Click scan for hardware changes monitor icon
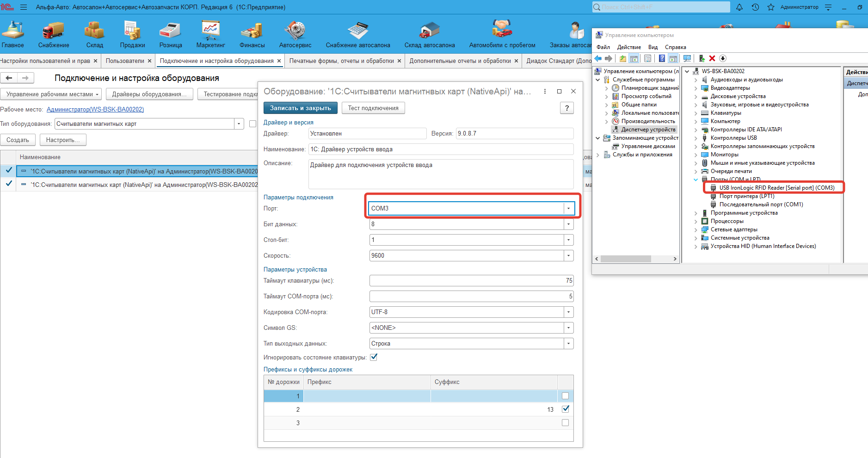Image resolution: width=868 pixels, height=458 pixels. [x=687, y=58]
